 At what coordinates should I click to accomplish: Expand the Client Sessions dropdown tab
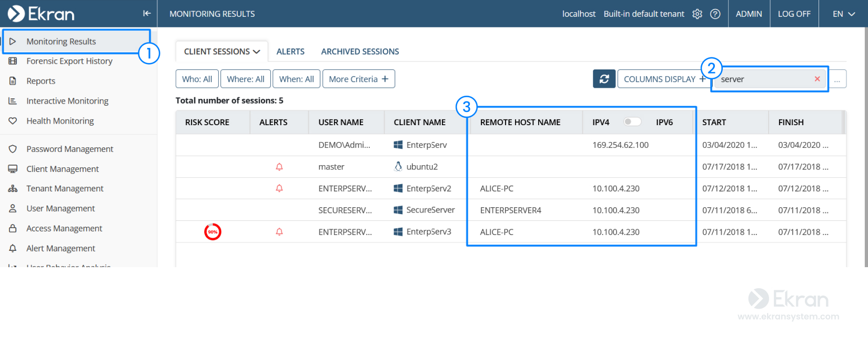222,52
